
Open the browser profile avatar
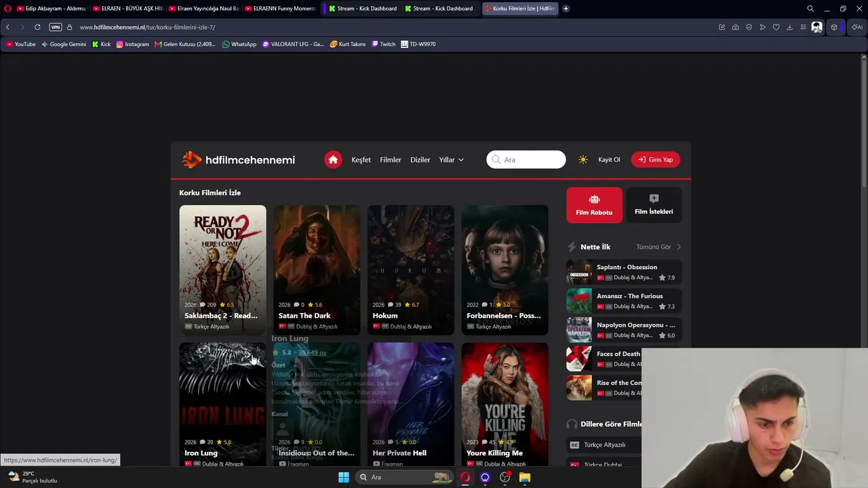tap(816, 27)
